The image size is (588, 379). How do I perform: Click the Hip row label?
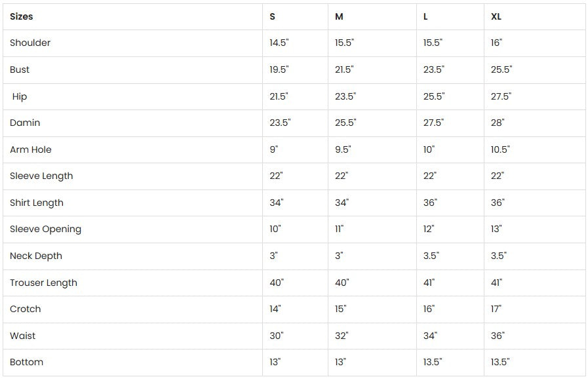coord(20,96)
